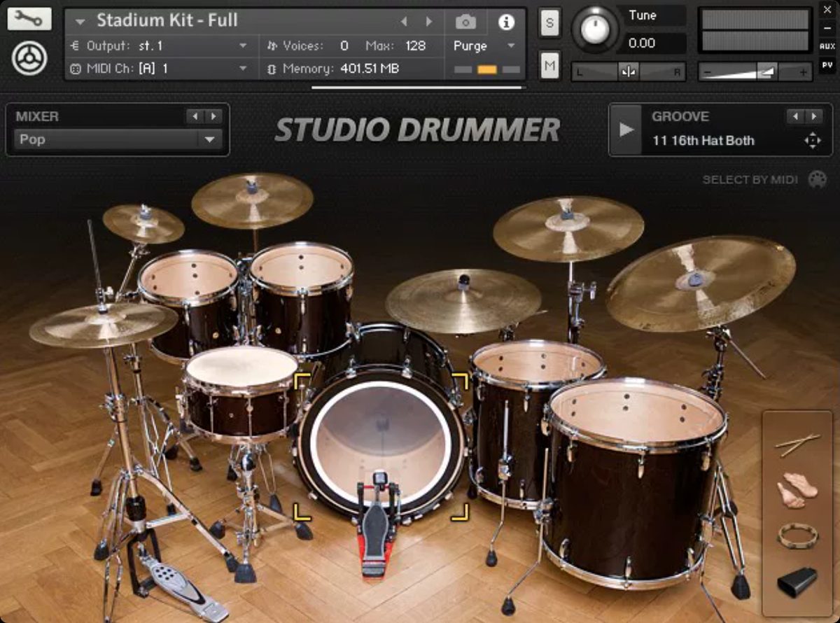Decrease volume with the minus button

(706, 72)
